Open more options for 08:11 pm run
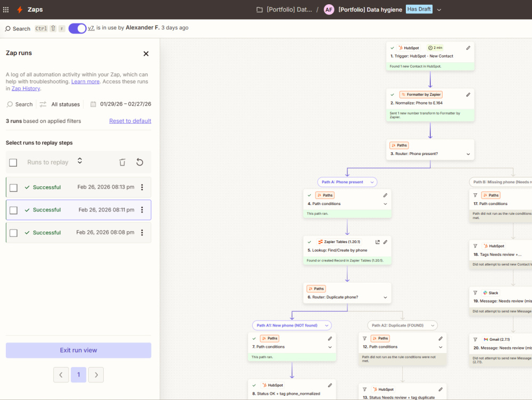Viewport: 532px width, 400px height. coord(142,210)
